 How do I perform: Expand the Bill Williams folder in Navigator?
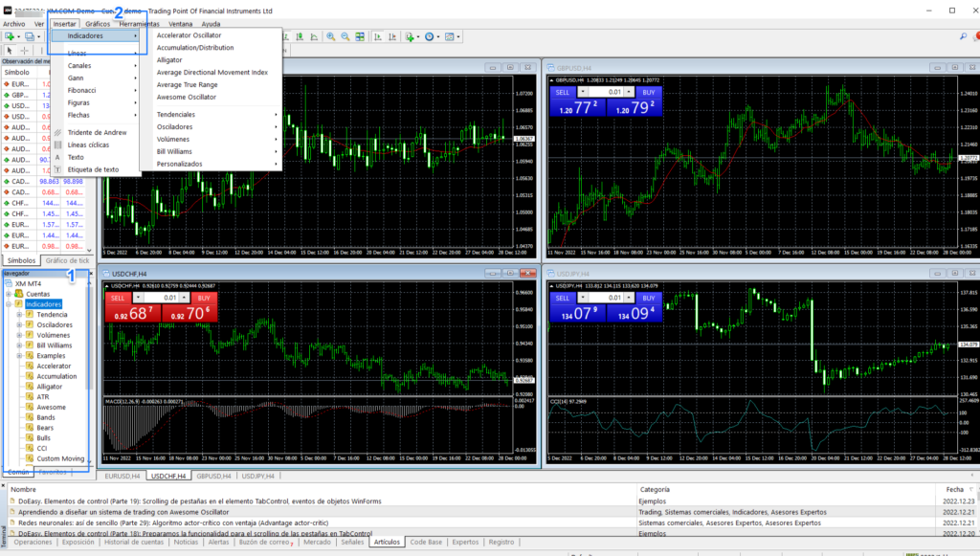[x=19, y=345]
